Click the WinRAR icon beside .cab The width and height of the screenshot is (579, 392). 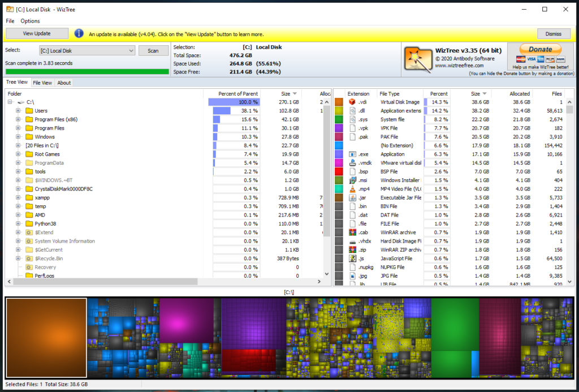click(x=352, y=232)
